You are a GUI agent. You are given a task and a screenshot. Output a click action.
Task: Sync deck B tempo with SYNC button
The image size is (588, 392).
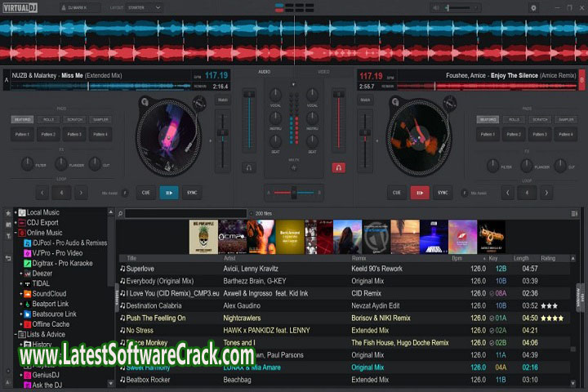click(x=443, y=193)
